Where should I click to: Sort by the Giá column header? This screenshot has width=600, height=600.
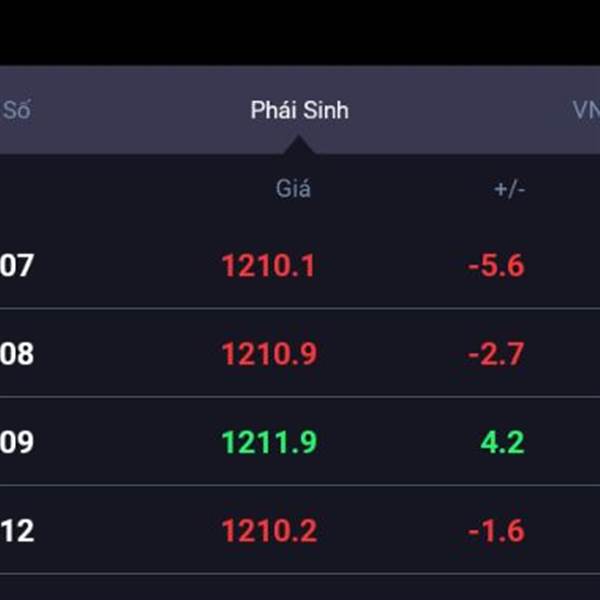point(293,188)
